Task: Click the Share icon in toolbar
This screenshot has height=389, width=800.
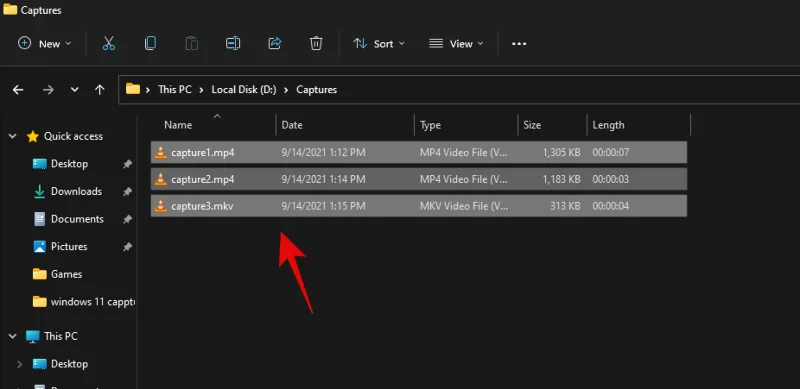Action: 275,44
